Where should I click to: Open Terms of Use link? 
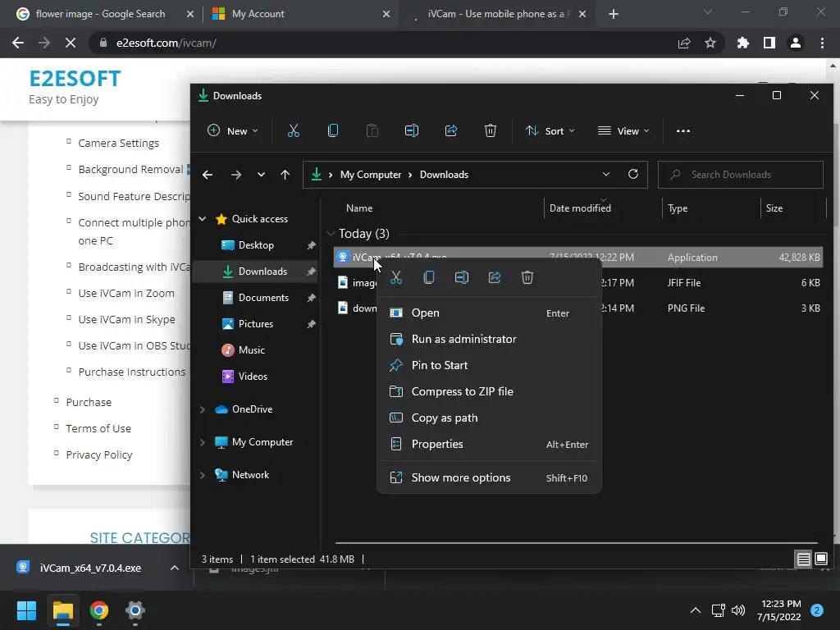point(98,428)
